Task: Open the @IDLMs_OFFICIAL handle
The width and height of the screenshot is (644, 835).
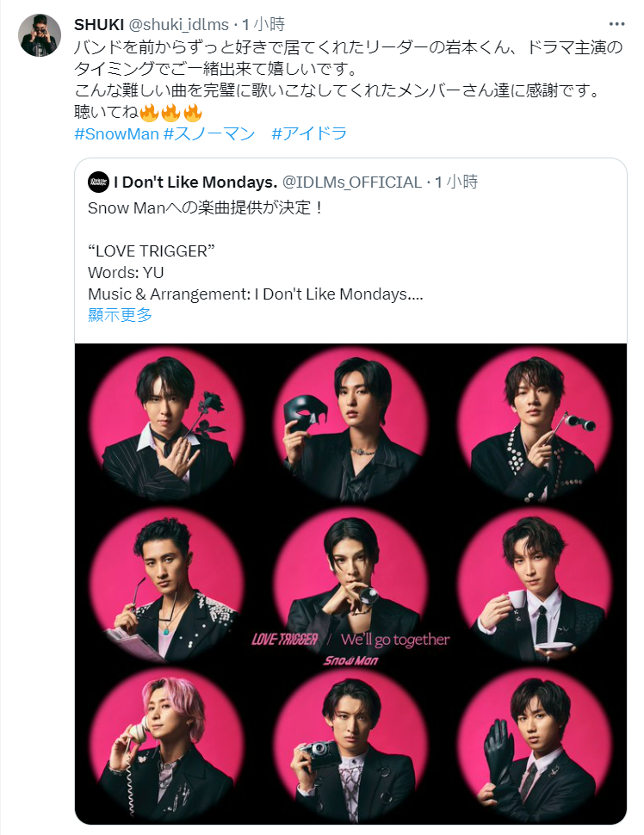Action: [351, 182]
